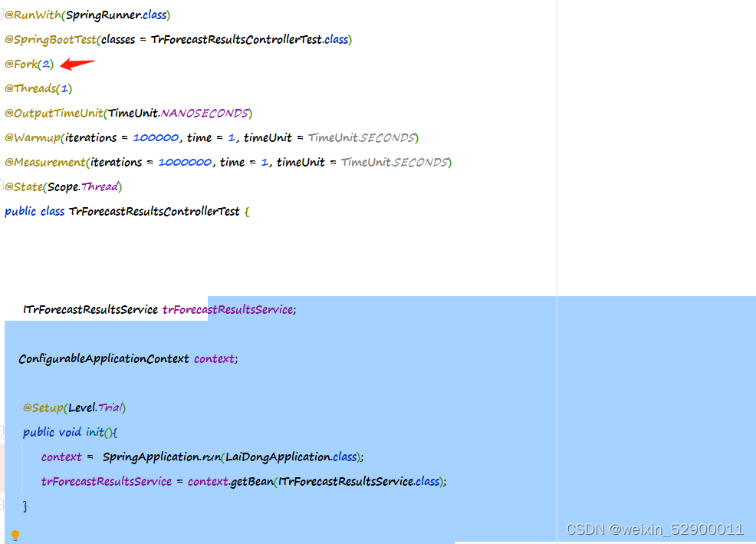The width and height of the screenshot is (756, 544).
Task: Select Trial in Level.Trial
Action: (x=110, y=408)
